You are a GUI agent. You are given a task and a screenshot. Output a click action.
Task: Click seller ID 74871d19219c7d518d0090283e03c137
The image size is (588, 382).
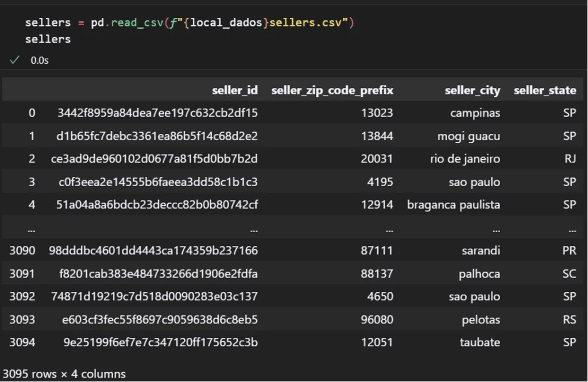(154, 296)
